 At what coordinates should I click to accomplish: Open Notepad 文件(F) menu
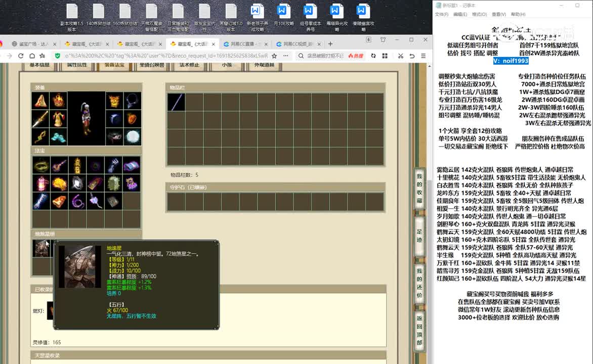tap(441, 14)
